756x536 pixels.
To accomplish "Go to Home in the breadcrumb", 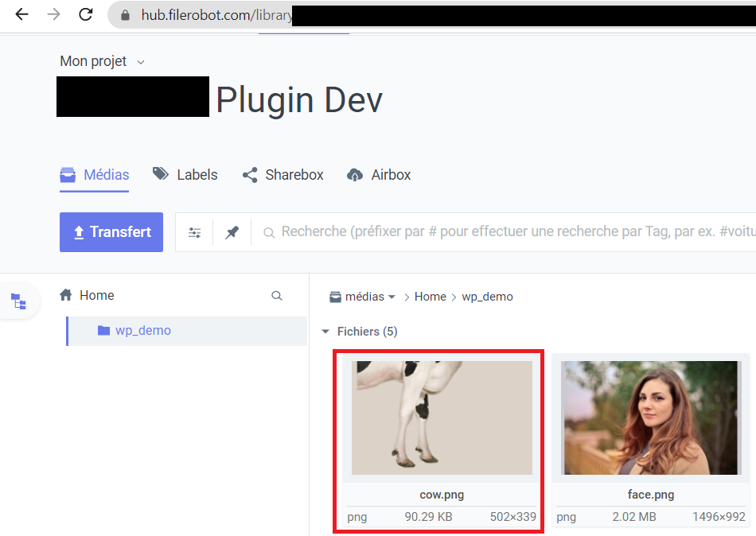I will click(x=430, y=297).
